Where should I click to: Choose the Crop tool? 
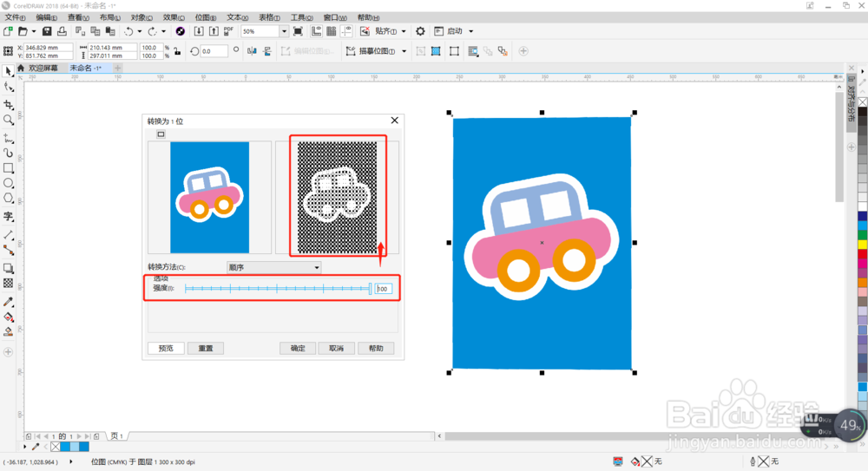coord(9,105)
